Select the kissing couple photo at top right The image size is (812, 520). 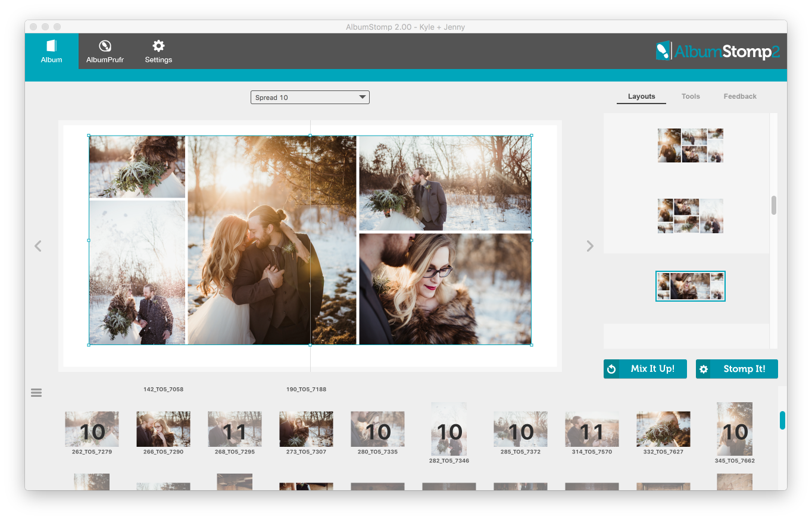[445, 183]
